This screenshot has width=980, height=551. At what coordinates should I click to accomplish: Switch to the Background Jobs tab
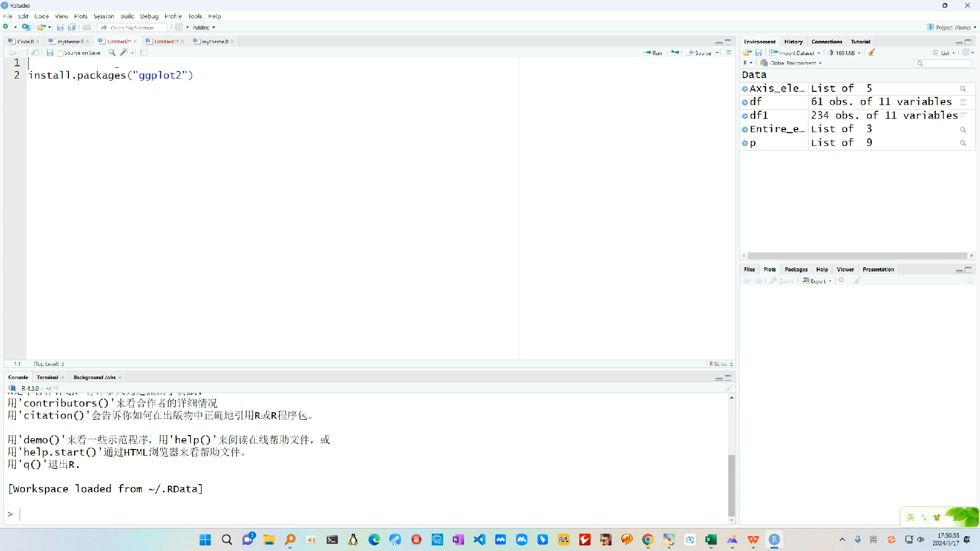(94, 378)
